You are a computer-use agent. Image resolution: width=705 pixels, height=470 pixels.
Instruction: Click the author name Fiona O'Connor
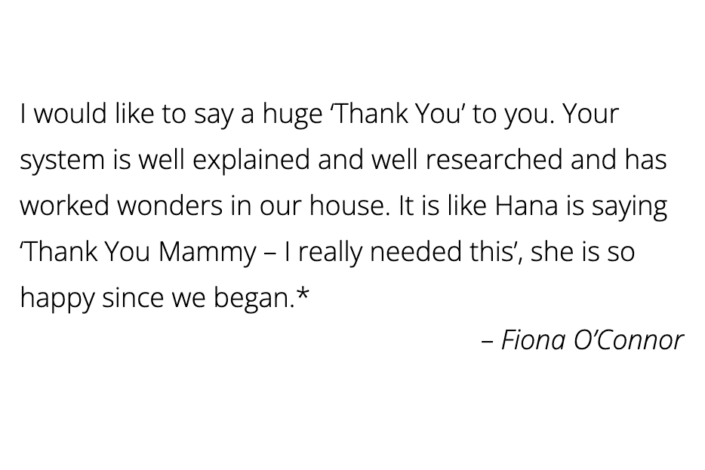click(592, 340)
